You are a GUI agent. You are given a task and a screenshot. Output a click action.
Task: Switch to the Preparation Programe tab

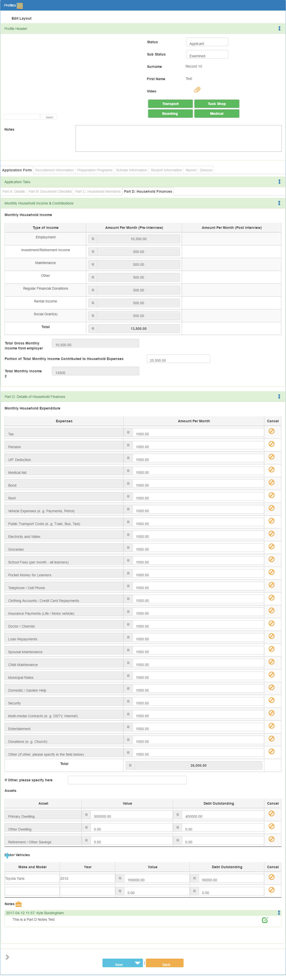pos(95,170)
